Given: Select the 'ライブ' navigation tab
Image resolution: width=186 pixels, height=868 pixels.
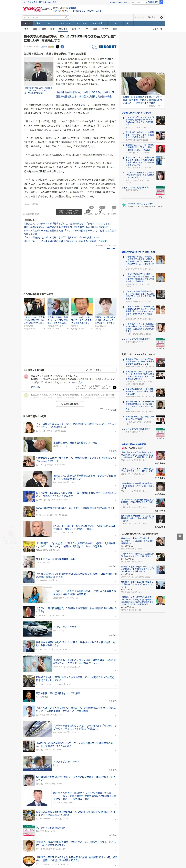Looking at the screenshot, I should 49,24.
